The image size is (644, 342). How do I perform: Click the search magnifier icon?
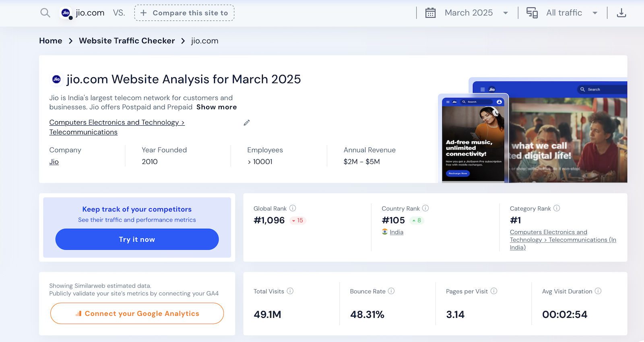tap(45, 13)
